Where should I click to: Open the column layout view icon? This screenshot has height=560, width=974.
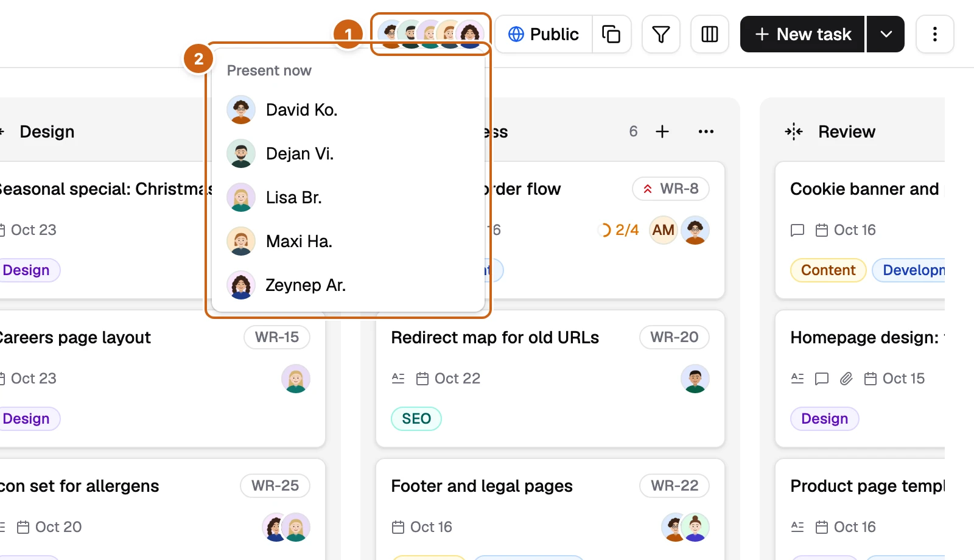710,34
